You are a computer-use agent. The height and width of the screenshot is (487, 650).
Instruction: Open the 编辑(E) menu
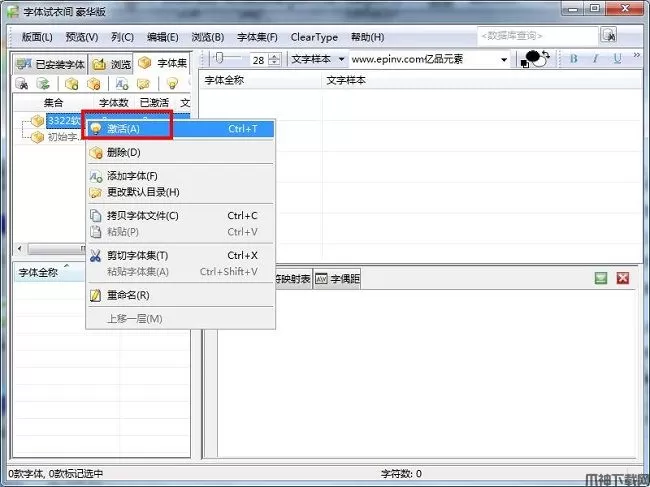coord(162,37)
